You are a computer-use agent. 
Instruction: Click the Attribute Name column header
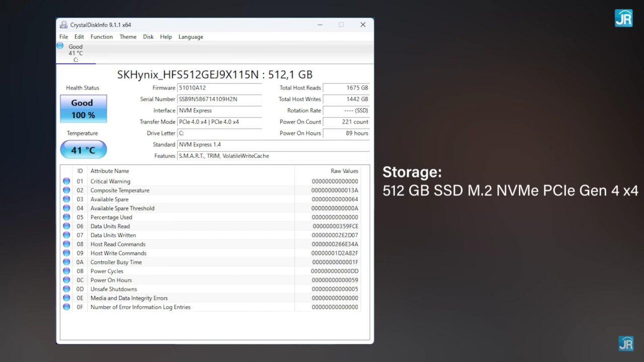coord(110,171)
